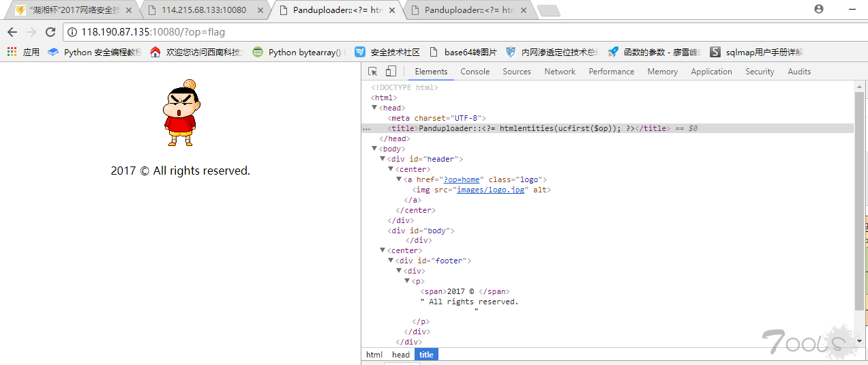Image resolution: width=868 pixels, height=365 pixels.
Task: Toggle DevTools device toolbar icon
Action: pos(391,71)
